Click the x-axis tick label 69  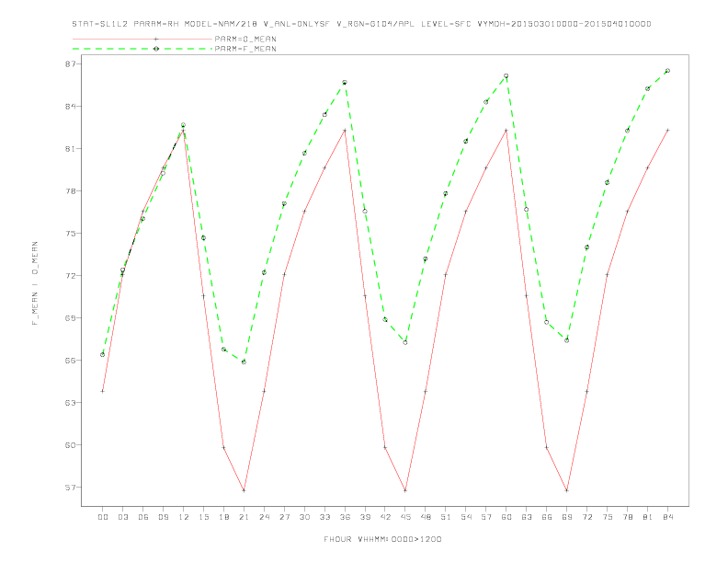(x=567, y=517)
